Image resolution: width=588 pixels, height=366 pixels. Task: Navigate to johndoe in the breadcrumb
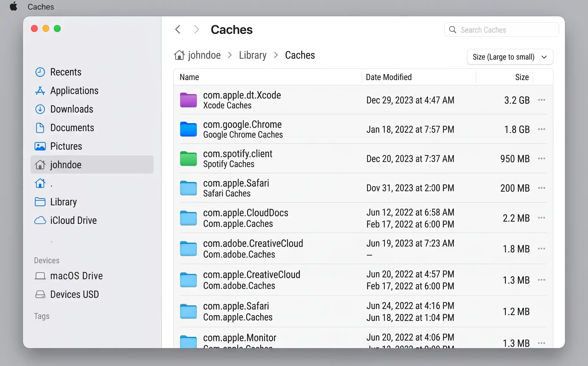(204, 55)
